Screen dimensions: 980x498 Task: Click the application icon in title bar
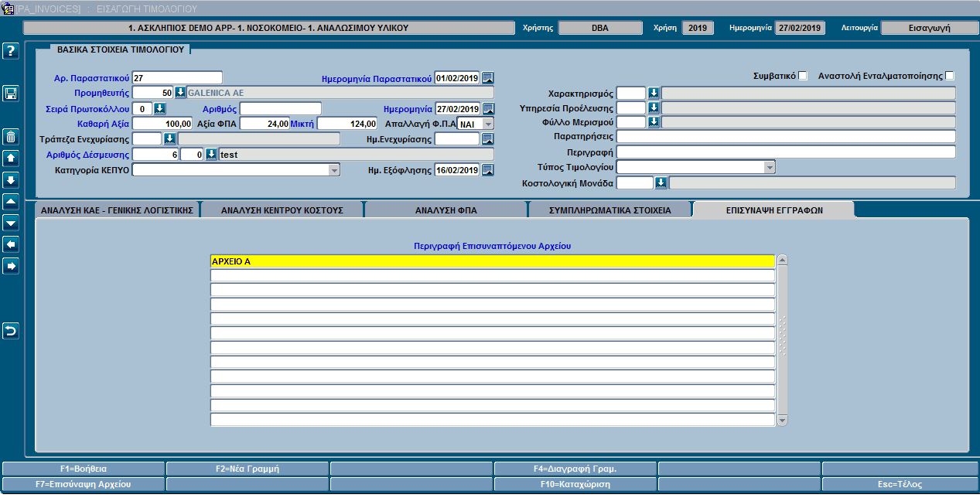(x=9, y=9)
